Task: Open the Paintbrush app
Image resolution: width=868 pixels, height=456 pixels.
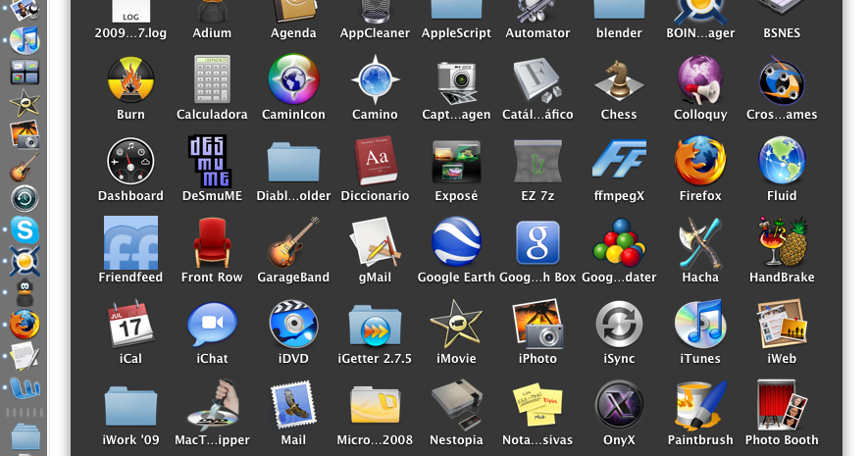Action: 700,406
